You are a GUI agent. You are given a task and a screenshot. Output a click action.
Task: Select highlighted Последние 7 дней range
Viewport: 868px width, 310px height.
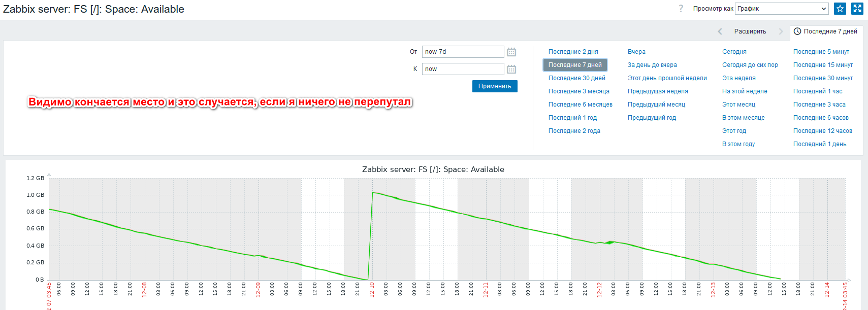pyautogui.click(x=575, y=65)
